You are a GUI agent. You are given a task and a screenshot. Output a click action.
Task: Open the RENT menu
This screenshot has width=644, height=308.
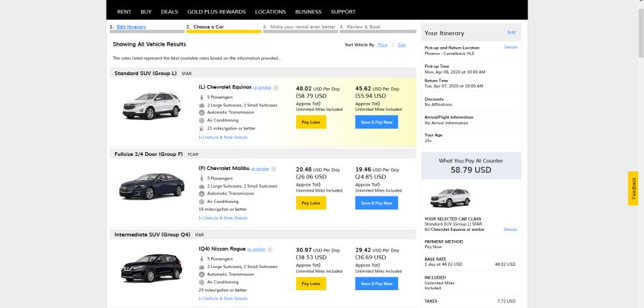coord(124,11)
